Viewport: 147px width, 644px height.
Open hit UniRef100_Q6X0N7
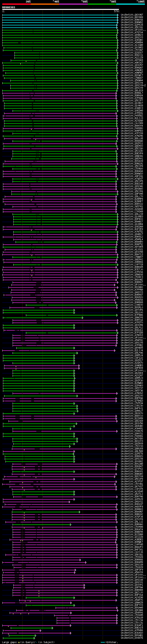click(x=132, y=15)
